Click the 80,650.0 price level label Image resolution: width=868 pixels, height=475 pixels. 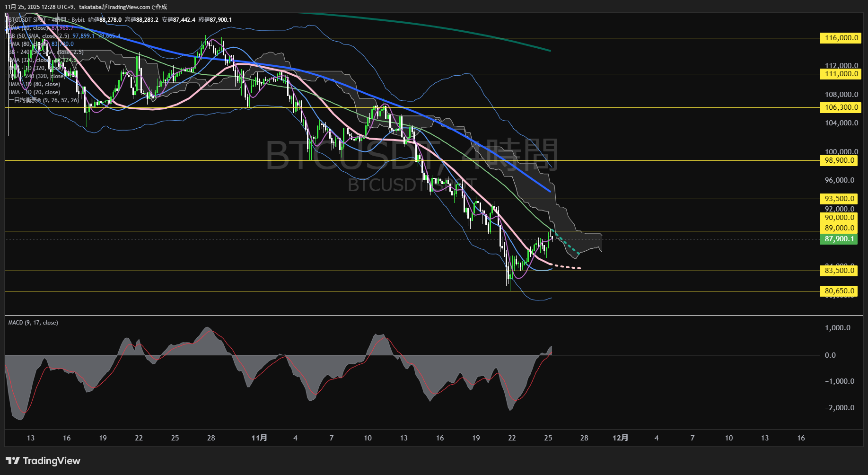click(x=839, y=291)
